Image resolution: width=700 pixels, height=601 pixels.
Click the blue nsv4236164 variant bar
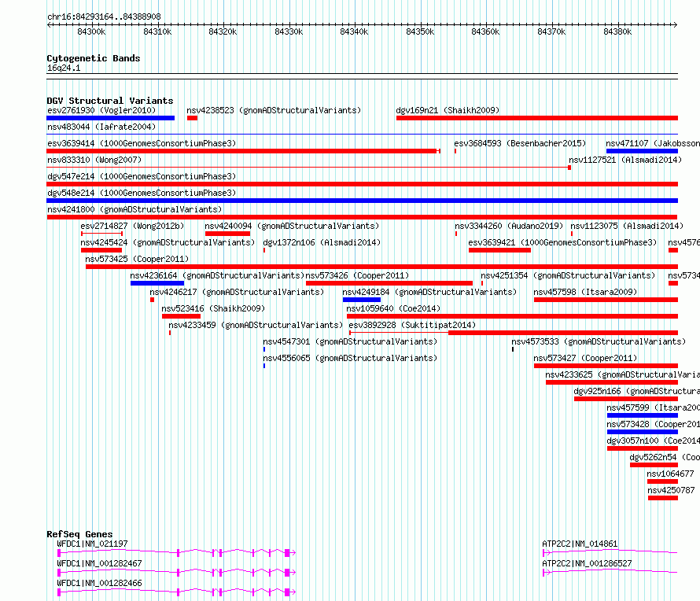pos(157,283)
